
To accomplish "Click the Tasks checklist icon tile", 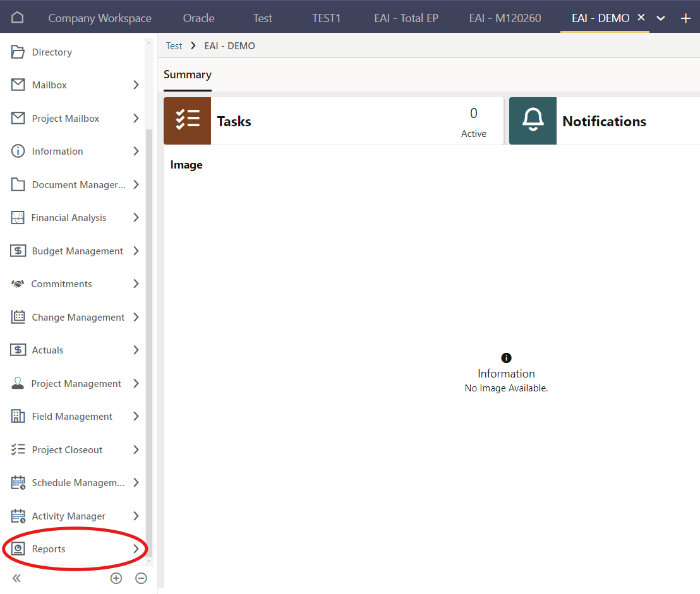I will (x=187, y=121).
